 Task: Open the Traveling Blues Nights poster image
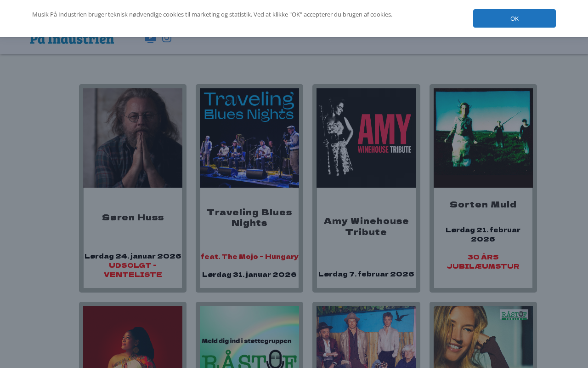pyautogui.click(x=249, y=138)
